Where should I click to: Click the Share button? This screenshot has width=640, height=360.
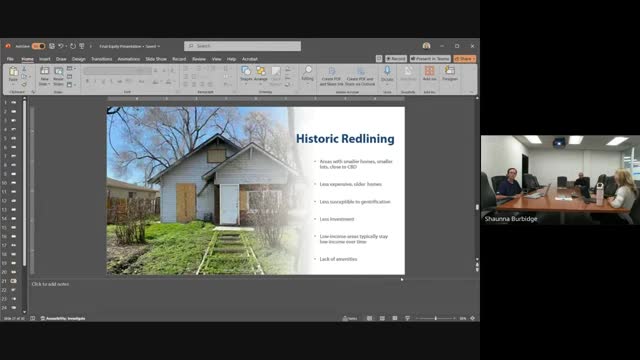(x=465, y=59)
